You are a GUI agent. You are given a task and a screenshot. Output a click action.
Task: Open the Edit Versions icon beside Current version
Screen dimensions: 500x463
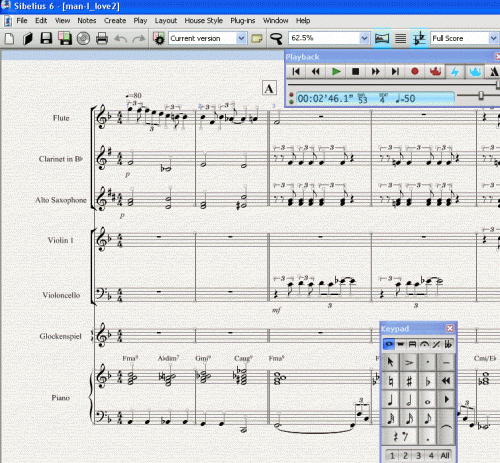159,39
